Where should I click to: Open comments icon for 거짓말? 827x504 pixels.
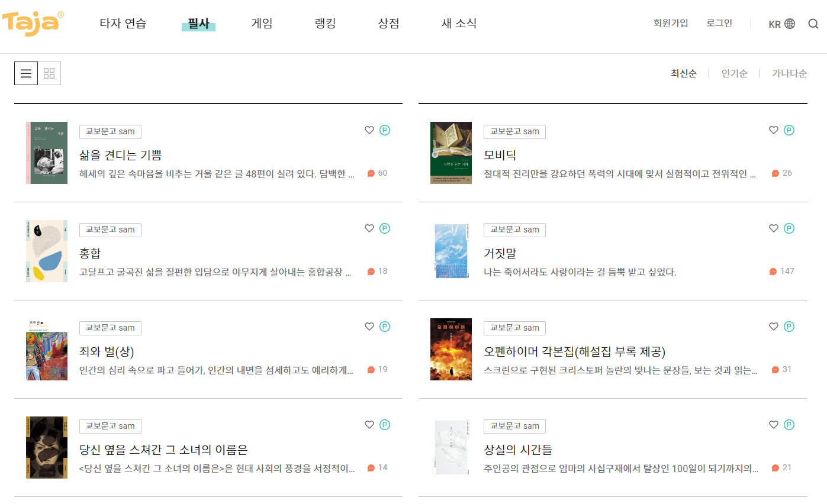[773, 272]
